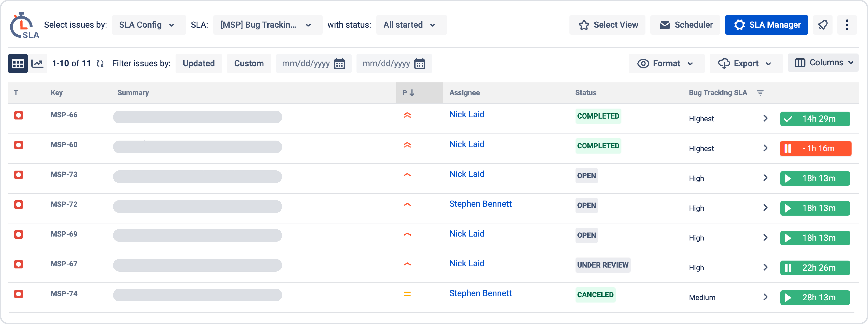The width and height of the screenshot is (868, 324).
Task: Click bug type icon for MSP-74
Action: click(19, 294)
